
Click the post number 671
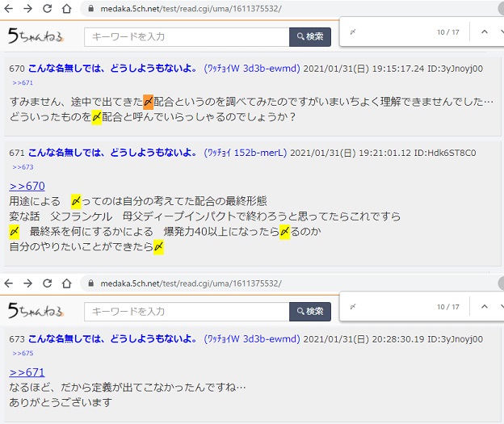coord(17,153)
